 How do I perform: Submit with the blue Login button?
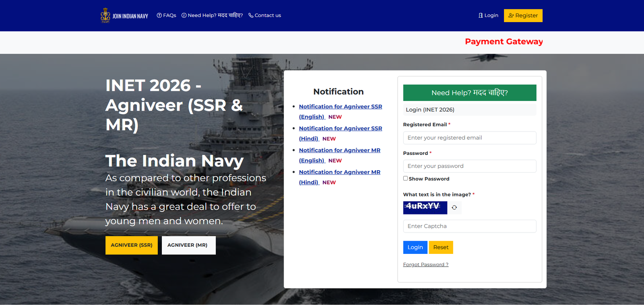pos(415,247)
